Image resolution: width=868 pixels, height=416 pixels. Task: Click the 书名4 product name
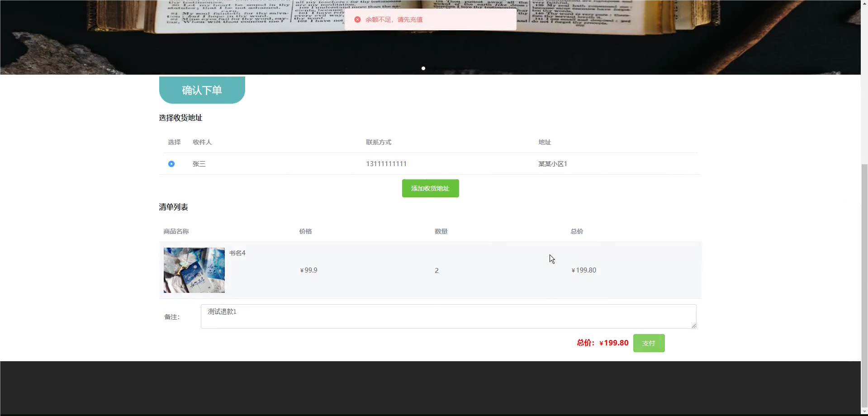pos(237,253)
